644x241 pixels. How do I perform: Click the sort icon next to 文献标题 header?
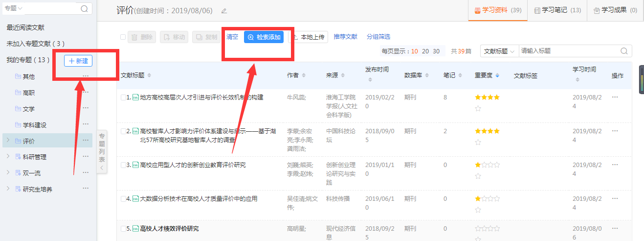click(x=149, y=75)
